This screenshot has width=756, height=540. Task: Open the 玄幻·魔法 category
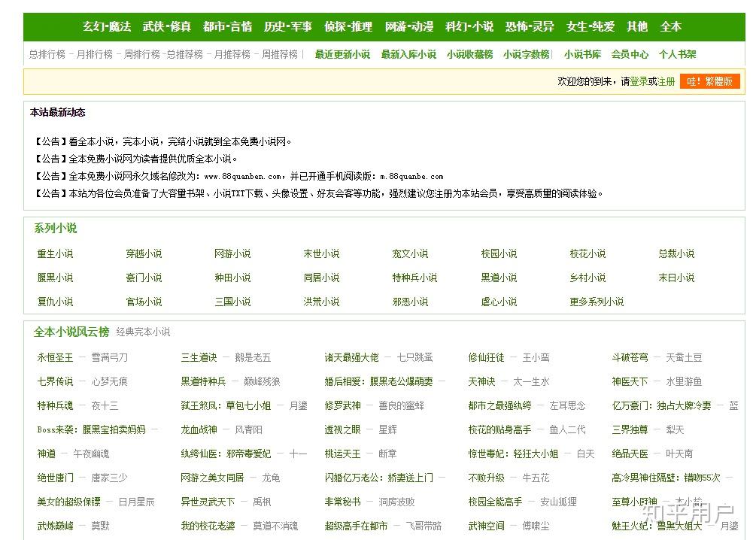click(x=107, y=26)
